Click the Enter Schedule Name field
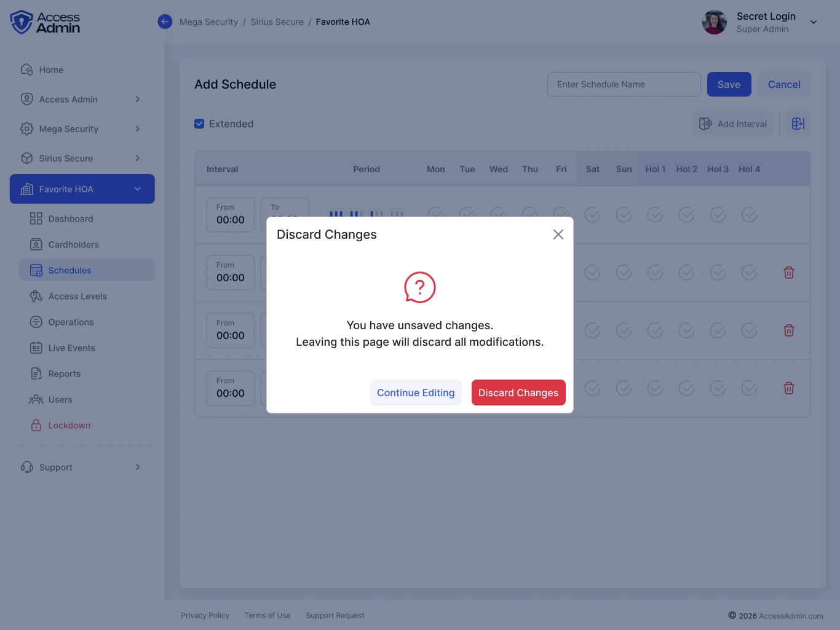840x630 pixels. pyautogui.click(x=624, y=84)
